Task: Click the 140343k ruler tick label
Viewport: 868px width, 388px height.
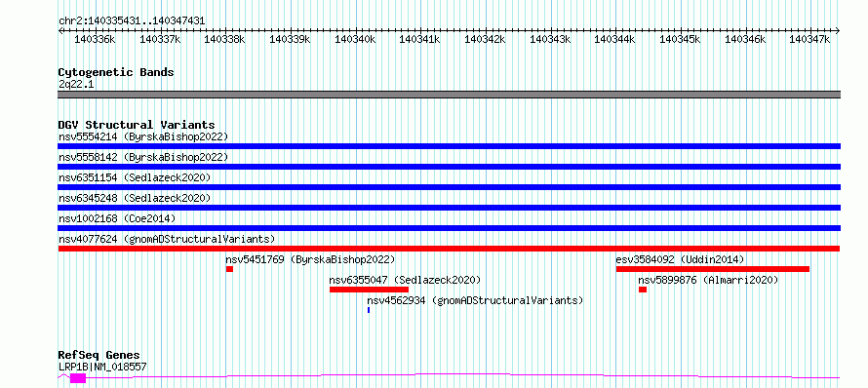Action: coord(550,39)
